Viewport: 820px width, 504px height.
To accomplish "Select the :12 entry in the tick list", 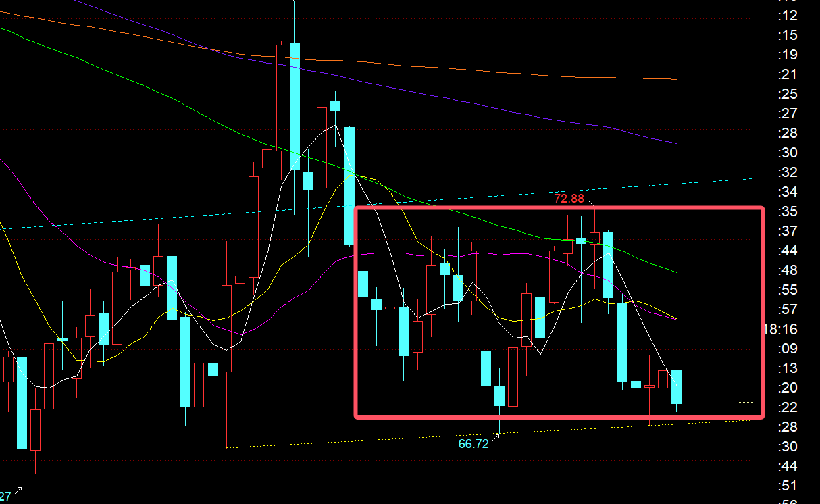I will [x=787, y=16].
